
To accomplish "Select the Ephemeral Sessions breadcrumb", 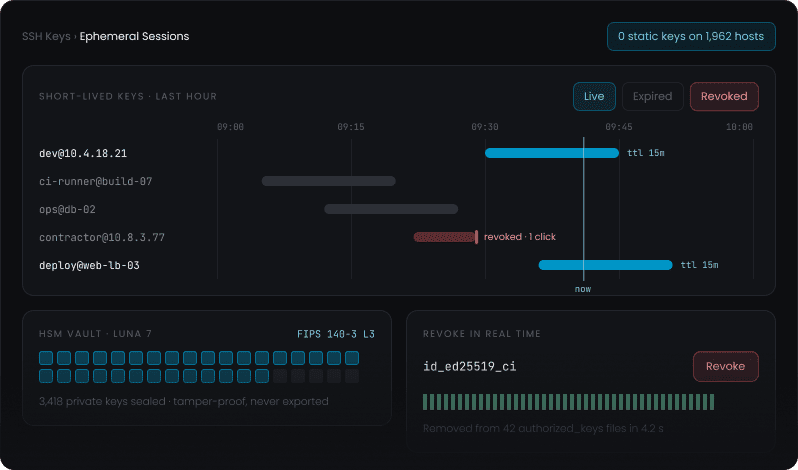I will click(x=134, y=37).
